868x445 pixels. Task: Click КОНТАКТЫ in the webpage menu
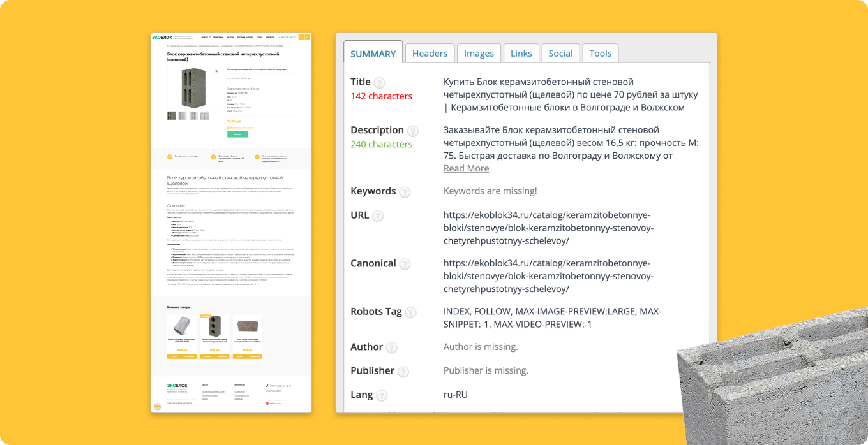[269, 37]
